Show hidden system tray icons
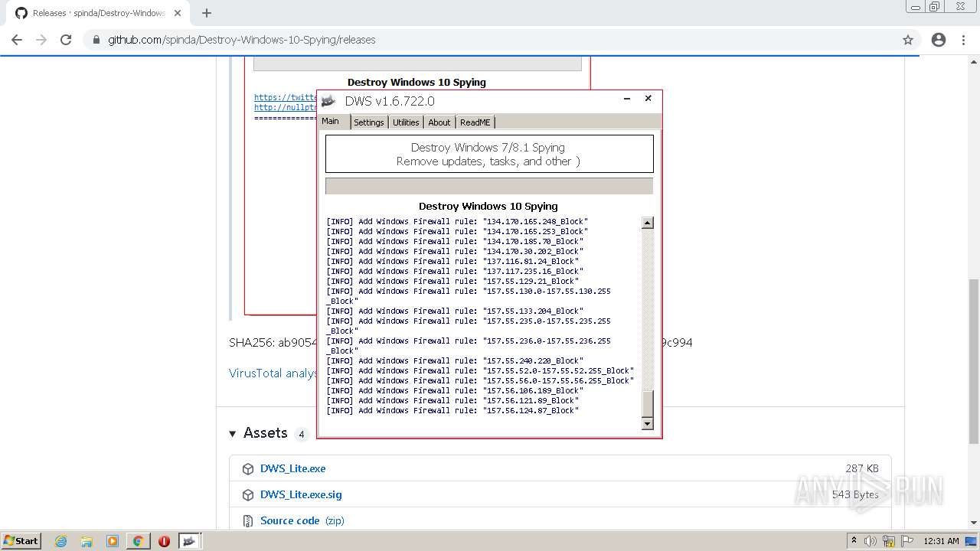 coord(854,541)
